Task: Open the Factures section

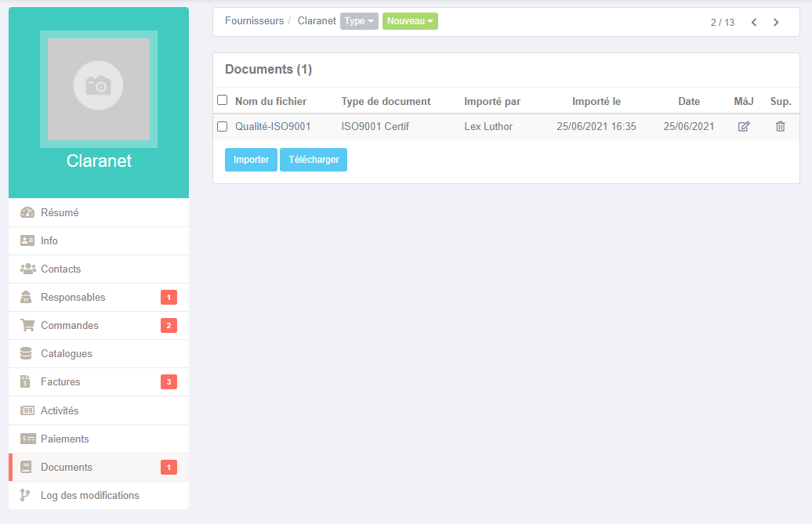Action: point(99,381)
